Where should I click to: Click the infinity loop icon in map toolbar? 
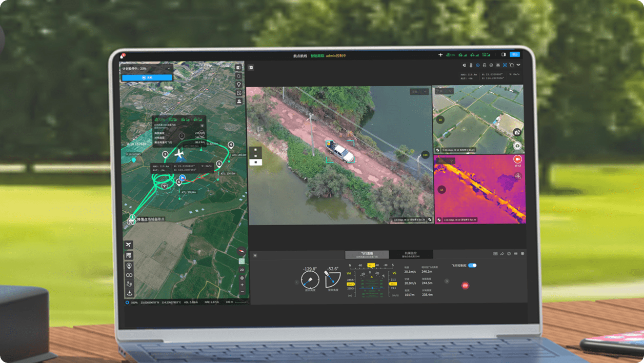(x=129, y=275)
